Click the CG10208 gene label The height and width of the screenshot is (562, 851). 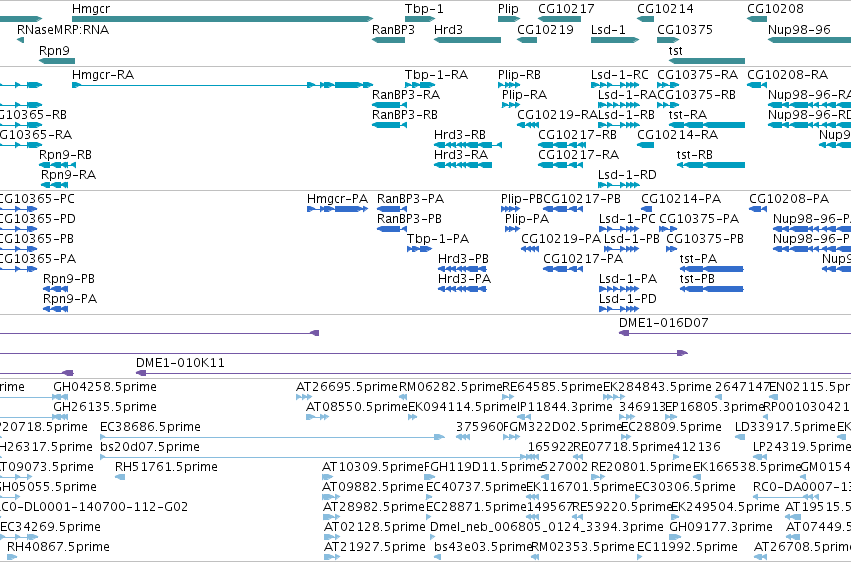pos(775,9)
